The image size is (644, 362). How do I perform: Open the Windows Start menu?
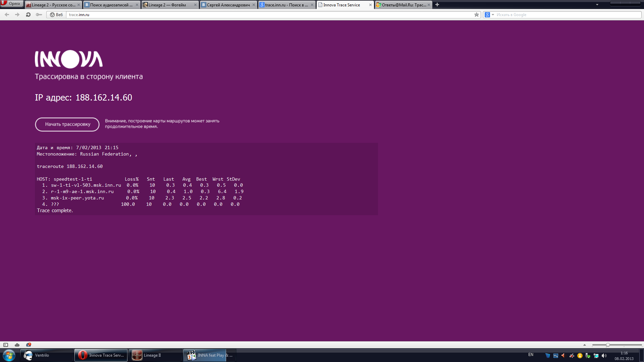click(9, 355)
